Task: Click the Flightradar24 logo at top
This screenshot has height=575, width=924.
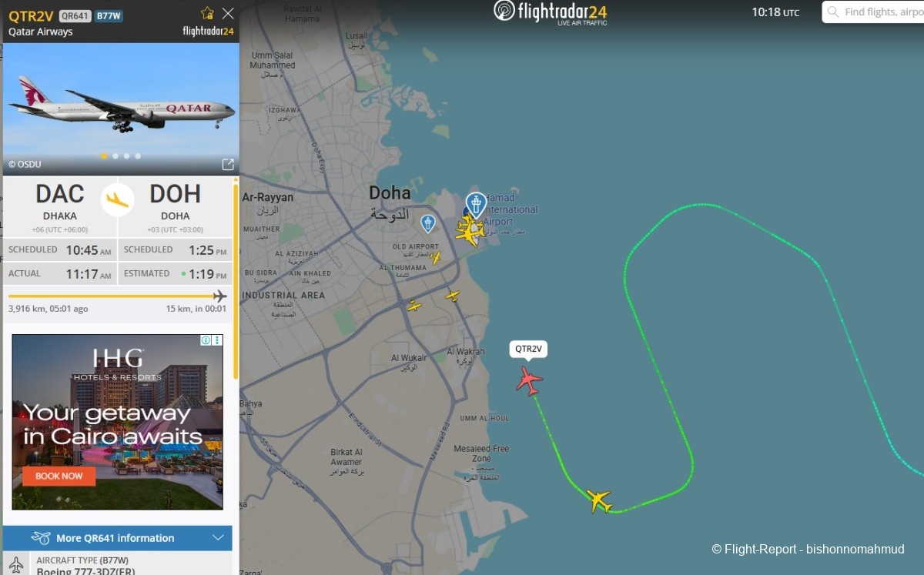Action: click(550, 12)
